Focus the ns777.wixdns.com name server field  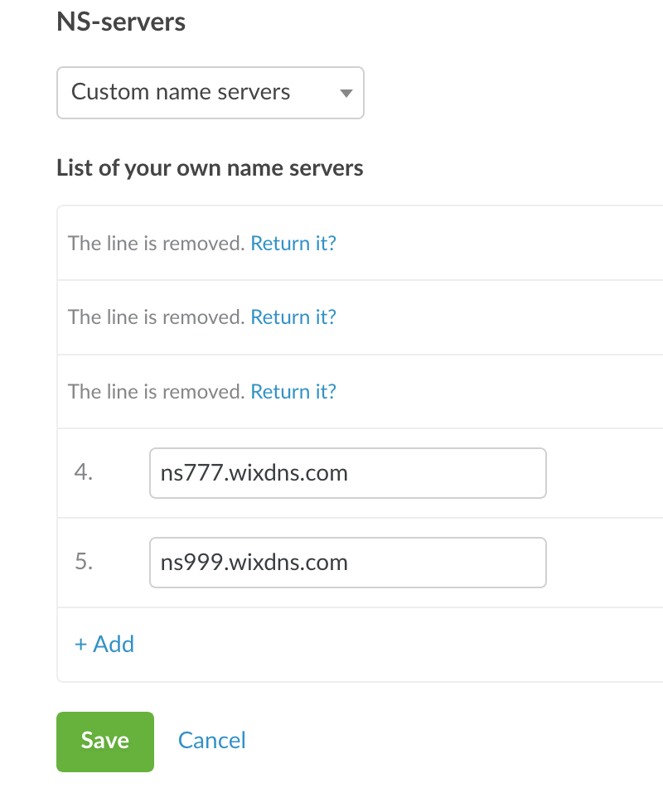coord(347,473)
